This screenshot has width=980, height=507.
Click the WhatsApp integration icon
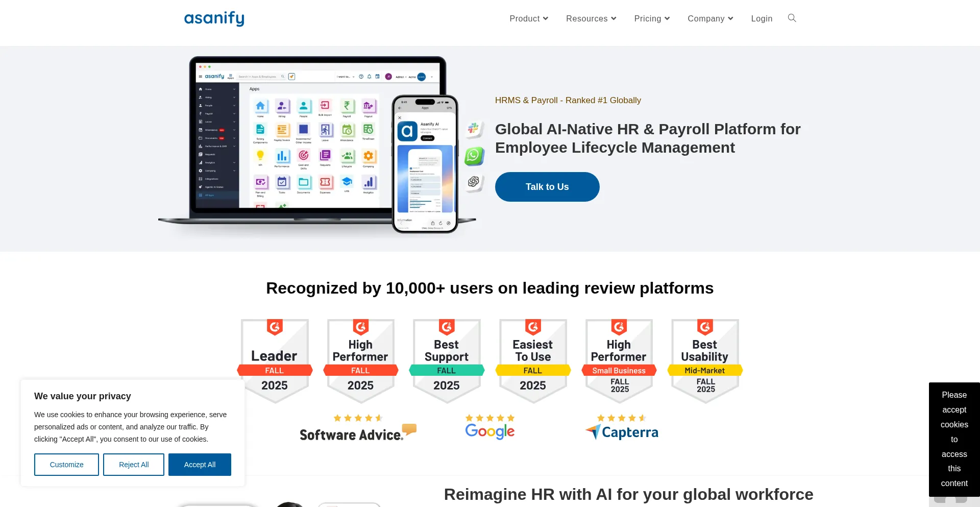coord(474,156)
